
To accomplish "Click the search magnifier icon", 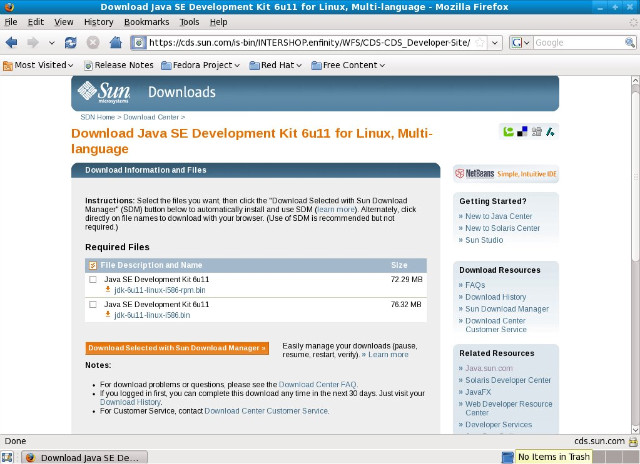I will click(x=629, y=42).
